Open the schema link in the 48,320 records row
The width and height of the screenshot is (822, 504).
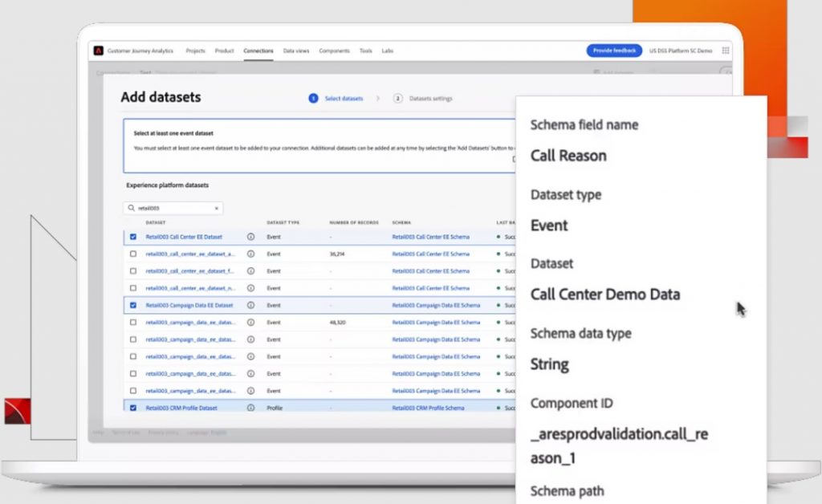point(436,323)
